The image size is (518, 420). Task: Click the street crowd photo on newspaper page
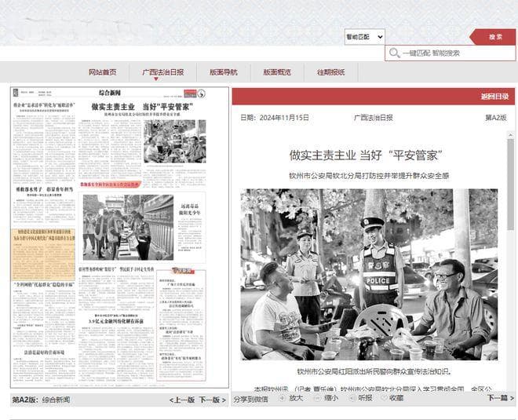[128, 228]
